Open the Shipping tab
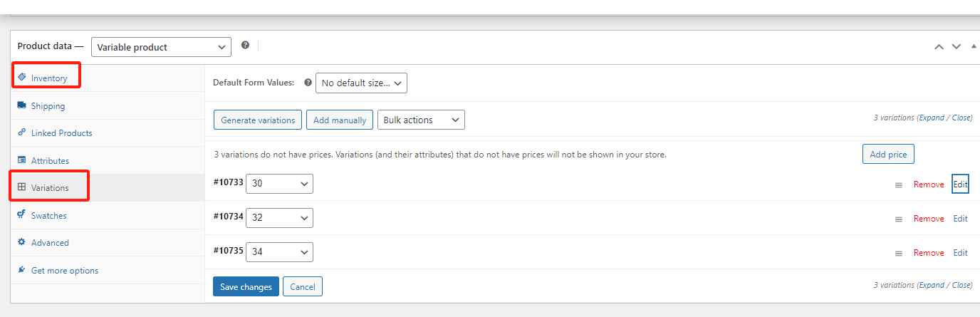Image resolution: width=980 pixels, height=317 pixels. point(48,106)
